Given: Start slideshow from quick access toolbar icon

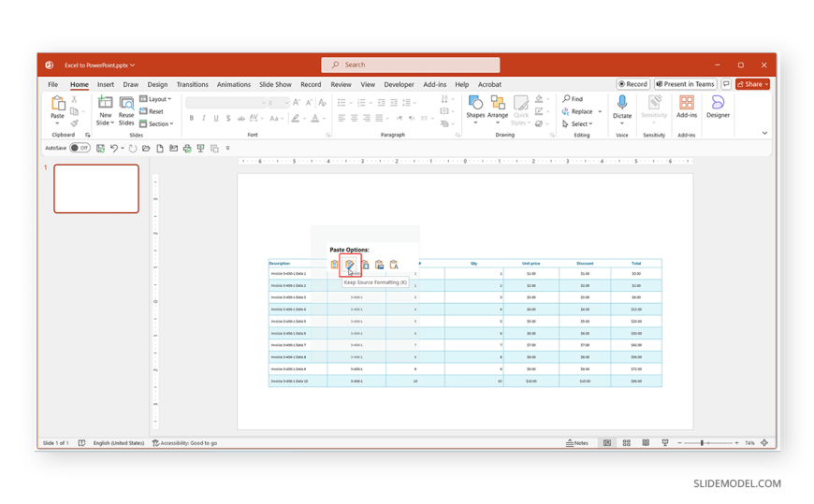Looking at the screenshot, I should coord(200,149).
